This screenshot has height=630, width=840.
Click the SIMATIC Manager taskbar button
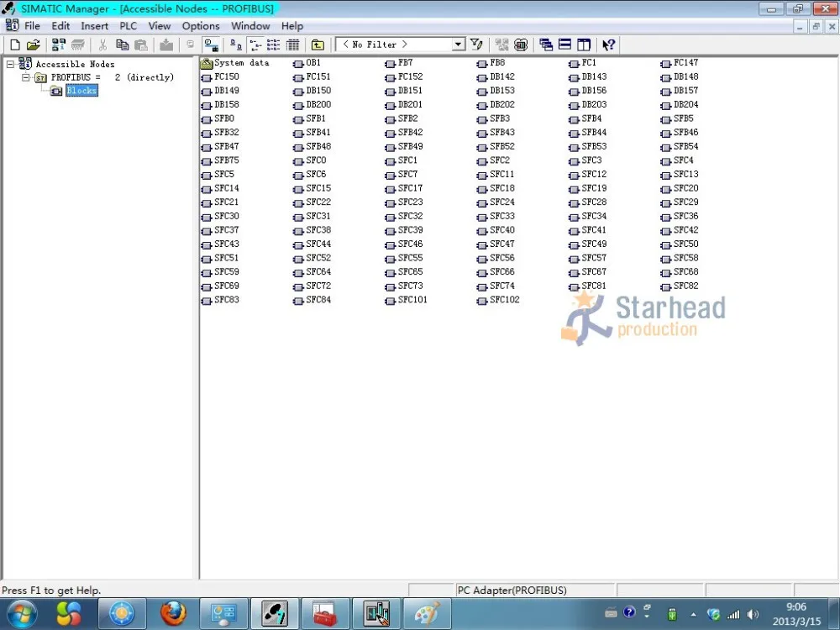(x=275, y=613)
